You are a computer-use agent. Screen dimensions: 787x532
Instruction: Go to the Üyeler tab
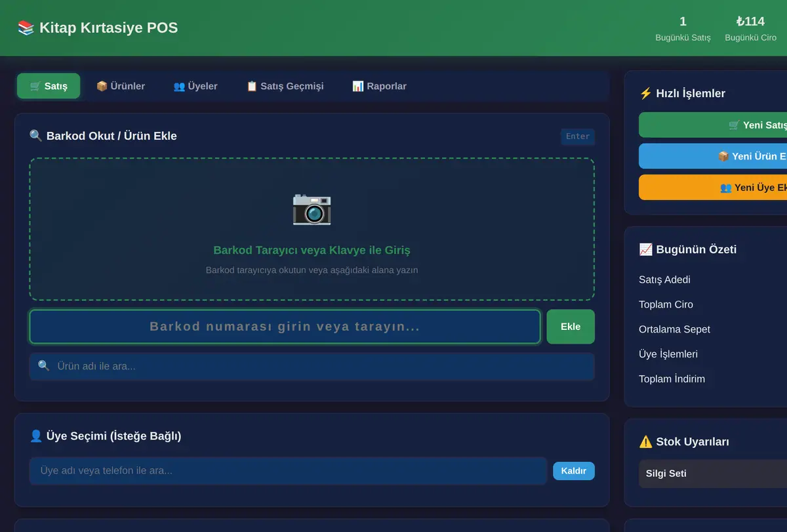195,86
